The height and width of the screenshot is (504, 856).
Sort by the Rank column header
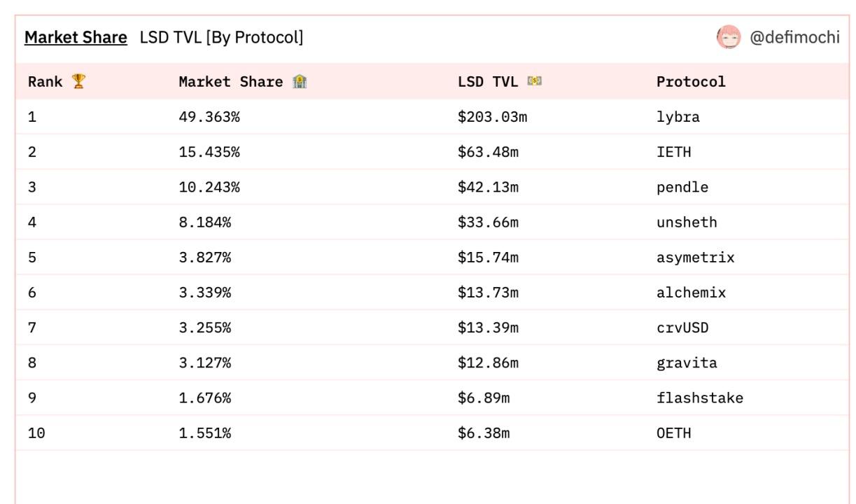click(x=45, y=82)
